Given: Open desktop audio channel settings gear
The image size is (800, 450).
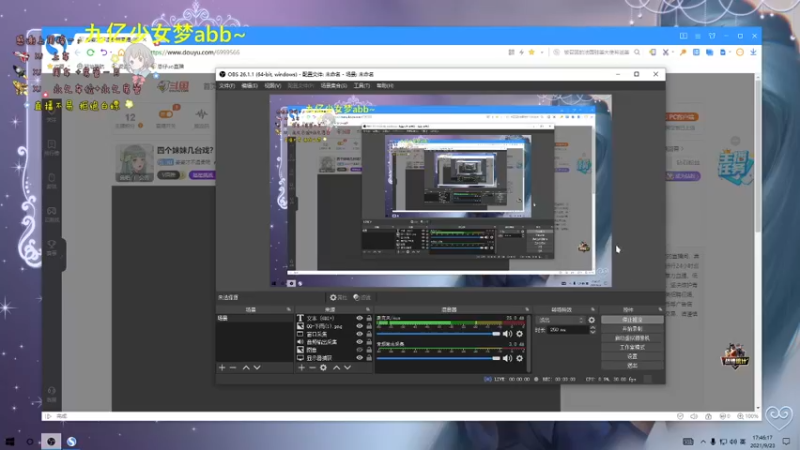Looking at the screenshot, I should (519, 358).
